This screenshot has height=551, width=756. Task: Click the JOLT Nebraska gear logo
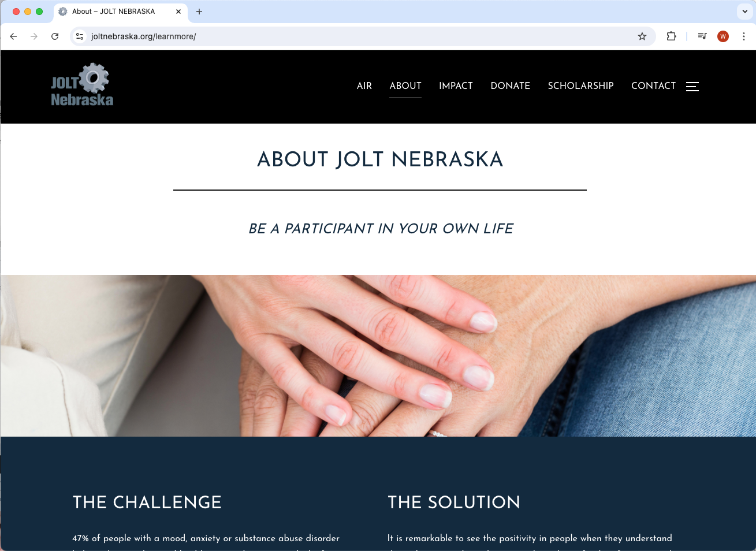[x=82, y=85]
